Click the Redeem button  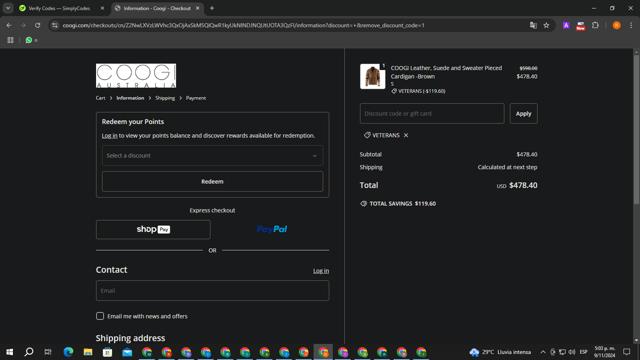click(212, 182)
